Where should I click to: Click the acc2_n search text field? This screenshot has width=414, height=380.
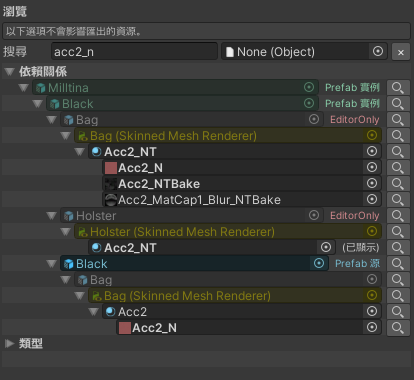coord(134,52)
